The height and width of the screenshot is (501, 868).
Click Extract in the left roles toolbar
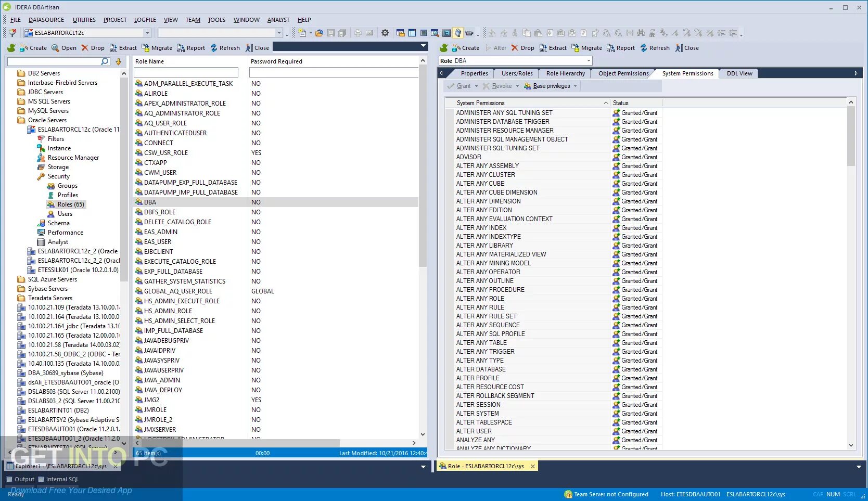click(x=123, y=48)
